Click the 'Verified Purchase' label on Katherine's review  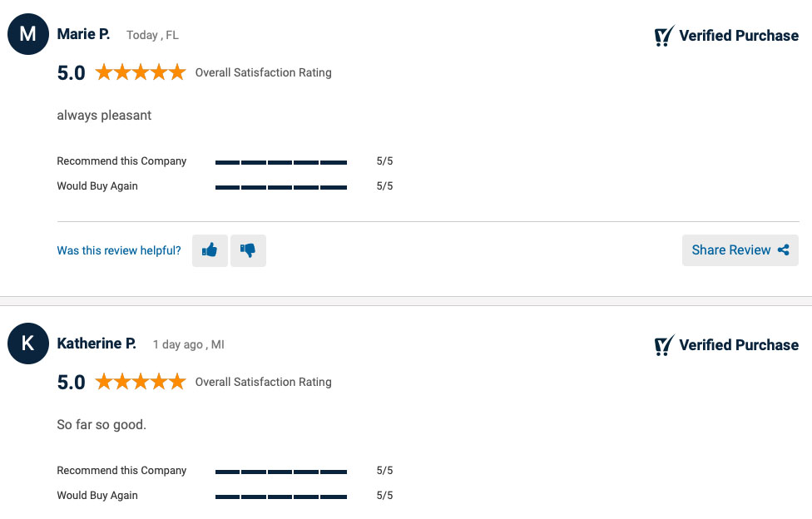[x=739, y=345]
